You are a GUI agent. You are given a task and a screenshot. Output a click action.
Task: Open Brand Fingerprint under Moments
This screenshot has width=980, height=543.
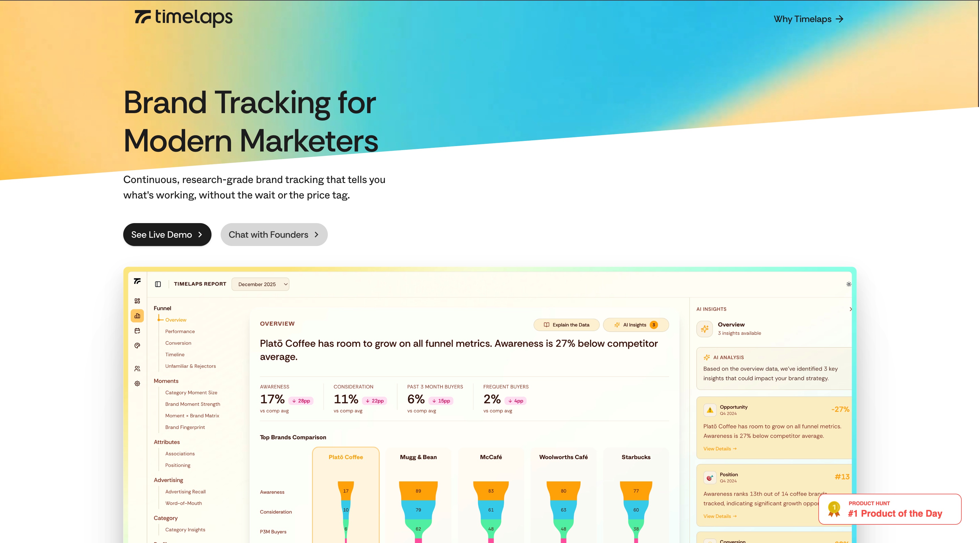point(185,427)
